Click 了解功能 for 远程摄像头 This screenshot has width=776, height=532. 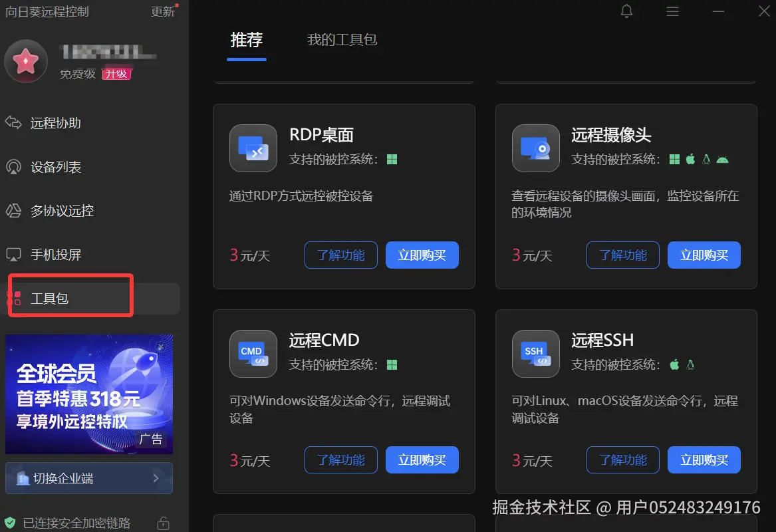[x=623, y=255]
